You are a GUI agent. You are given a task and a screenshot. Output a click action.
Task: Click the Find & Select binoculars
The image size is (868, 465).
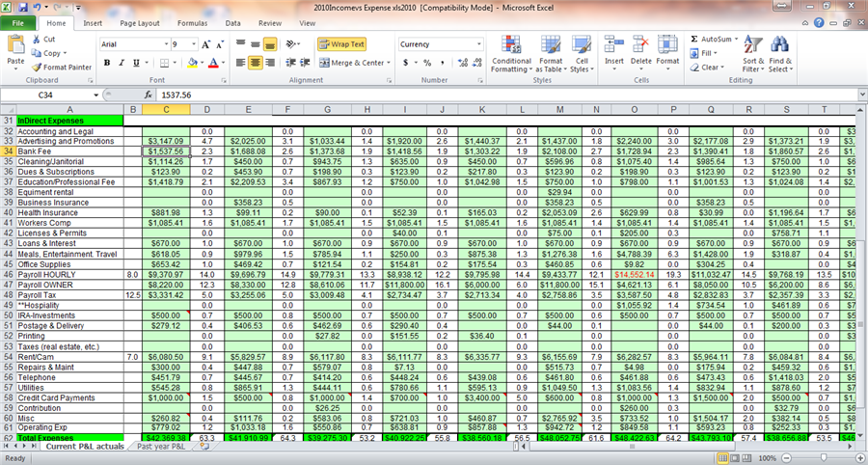(x=780, y=53)
